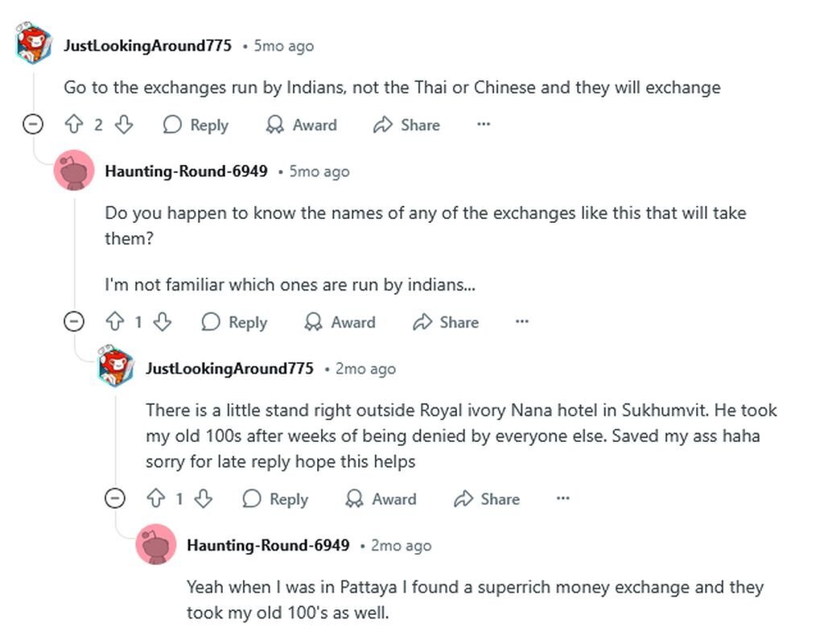Upvote the comment asking for exchange names
828x644 pixels.
tap(115, 322)
